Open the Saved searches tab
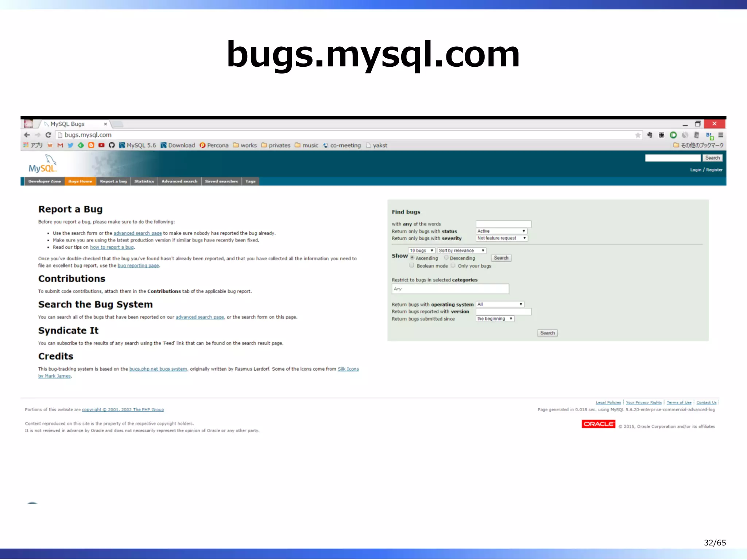This screenshot has width=747, height=560. (221, 181)
